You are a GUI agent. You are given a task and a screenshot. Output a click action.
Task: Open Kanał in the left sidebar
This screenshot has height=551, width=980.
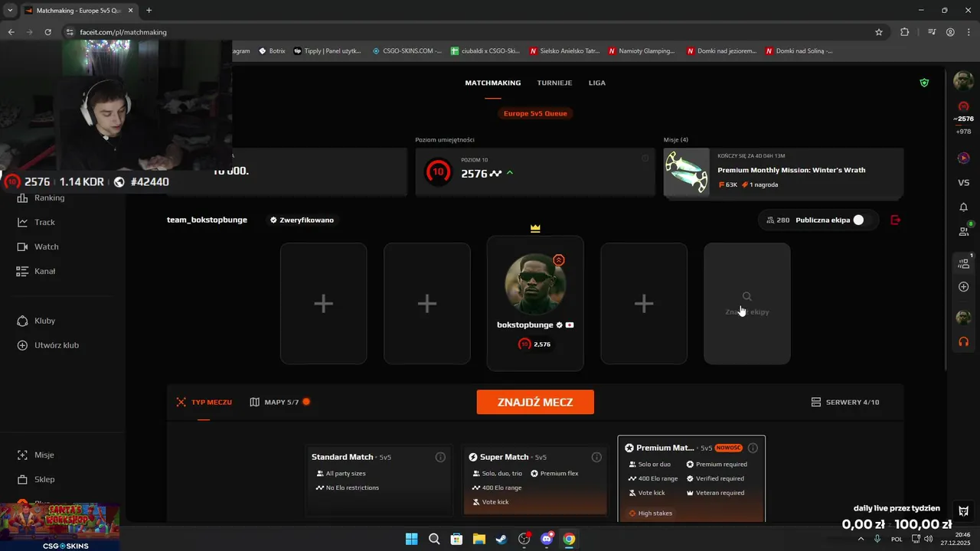click(x=36, y=271)
